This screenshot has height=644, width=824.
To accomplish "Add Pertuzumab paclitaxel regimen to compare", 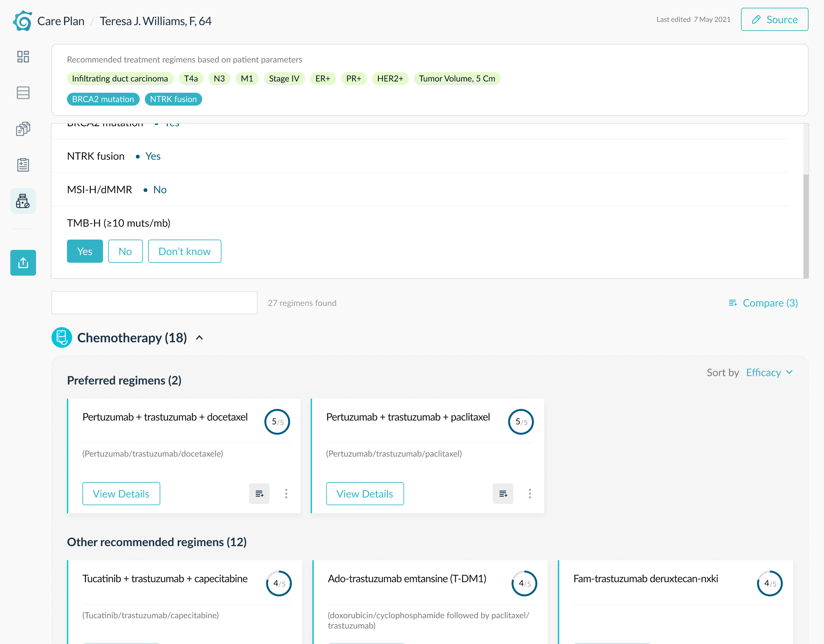I will 503,493.
